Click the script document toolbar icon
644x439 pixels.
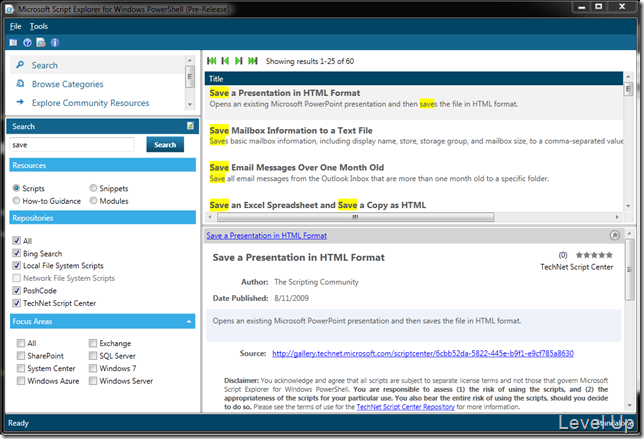[x=41, y=42]
